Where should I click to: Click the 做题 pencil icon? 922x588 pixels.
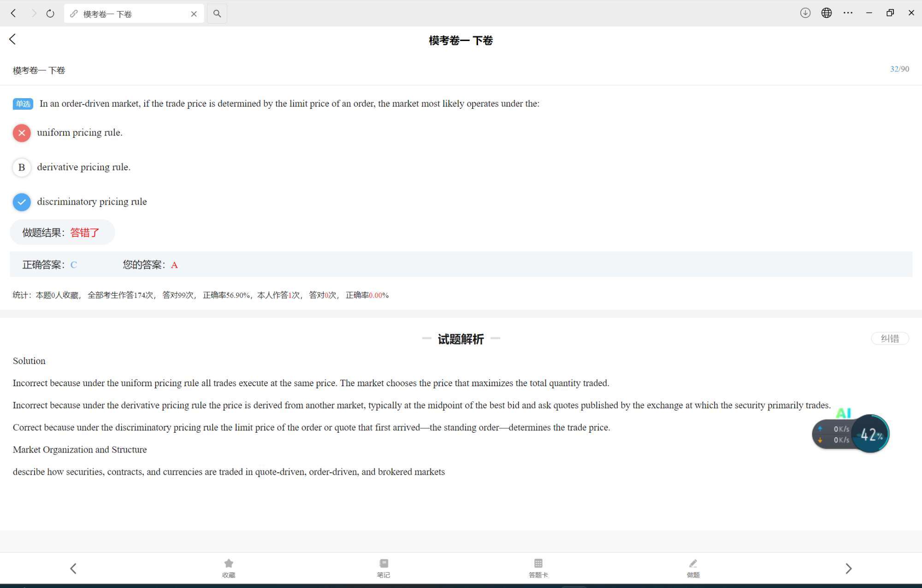pyautogui.click(x=693, y=567)
